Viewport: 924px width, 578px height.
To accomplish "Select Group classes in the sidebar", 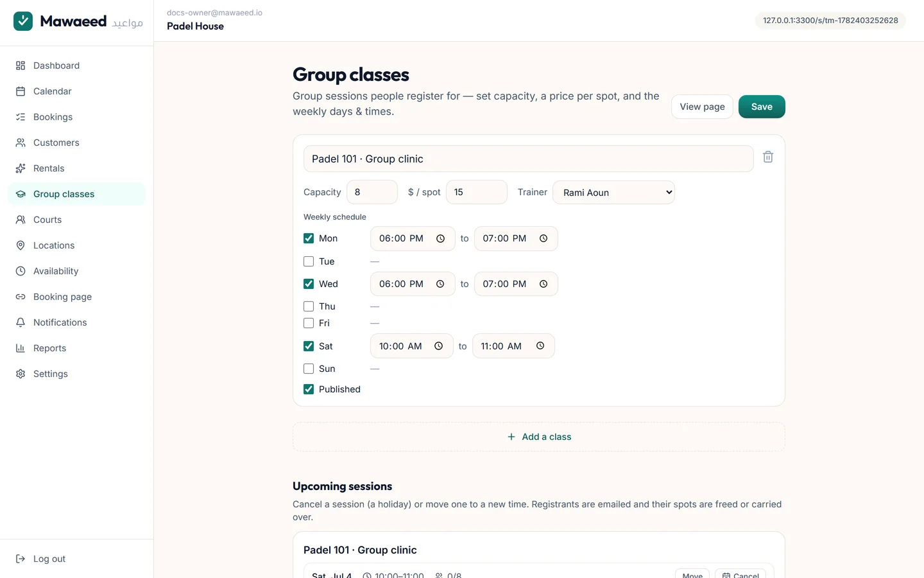I will (77, 194).
